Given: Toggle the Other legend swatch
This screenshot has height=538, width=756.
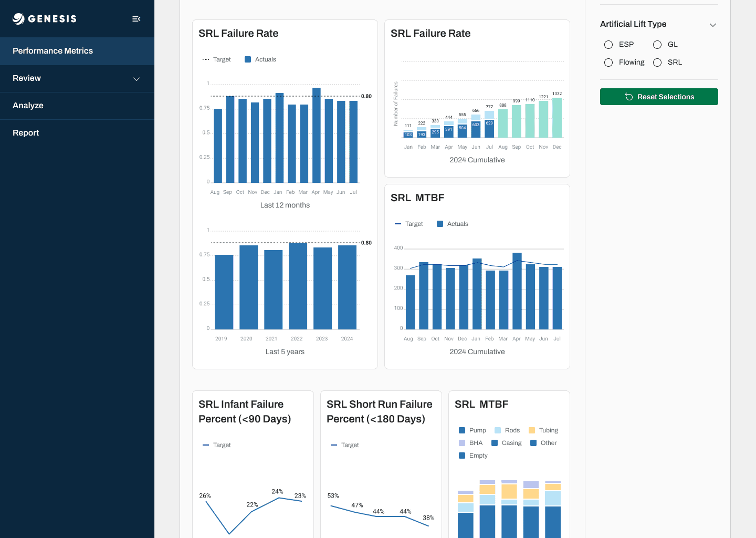Looking at the screenshot, I should [533, 443].
